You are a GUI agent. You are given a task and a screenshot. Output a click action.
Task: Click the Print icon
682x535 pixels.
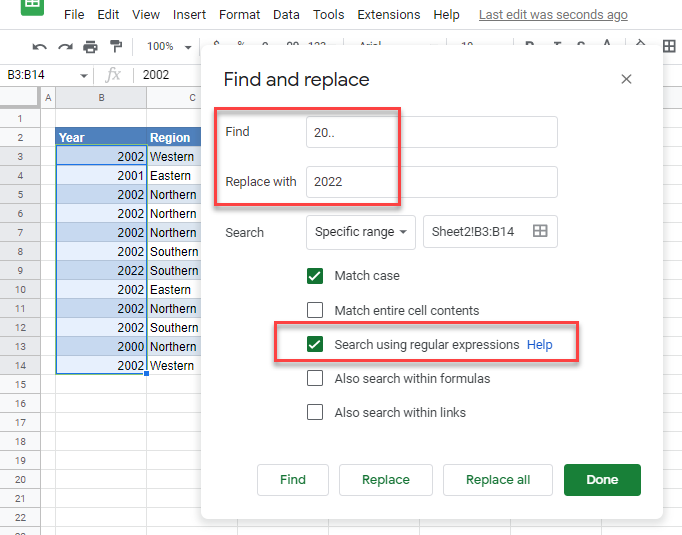91,47
